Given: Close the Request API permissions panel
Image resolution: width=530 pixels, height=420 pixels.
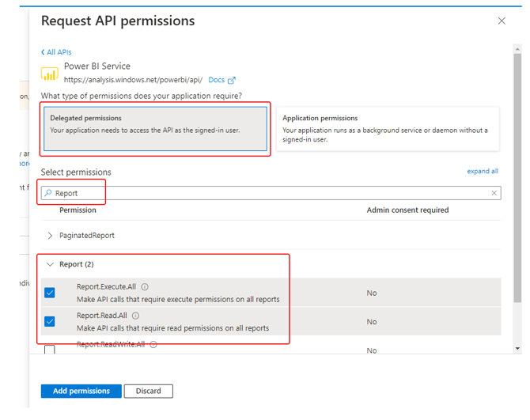Looking at the screenshot, I should point(502,21).
